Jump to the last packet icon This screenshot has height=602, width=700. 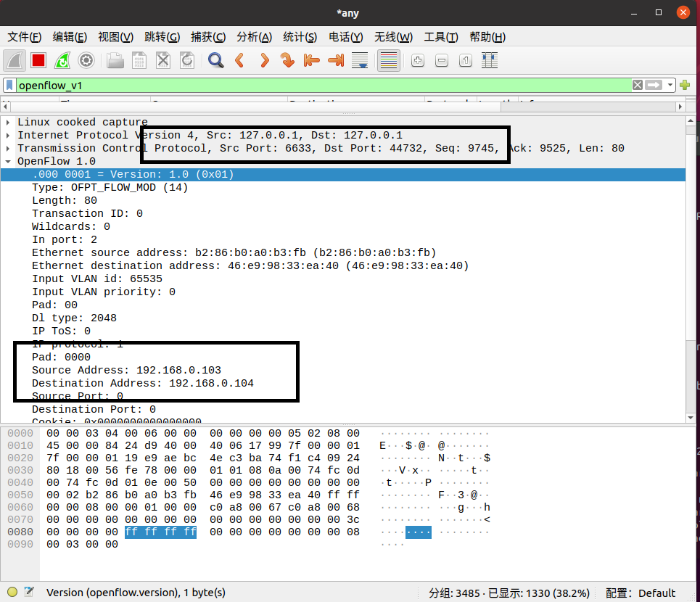click(336, 60)
